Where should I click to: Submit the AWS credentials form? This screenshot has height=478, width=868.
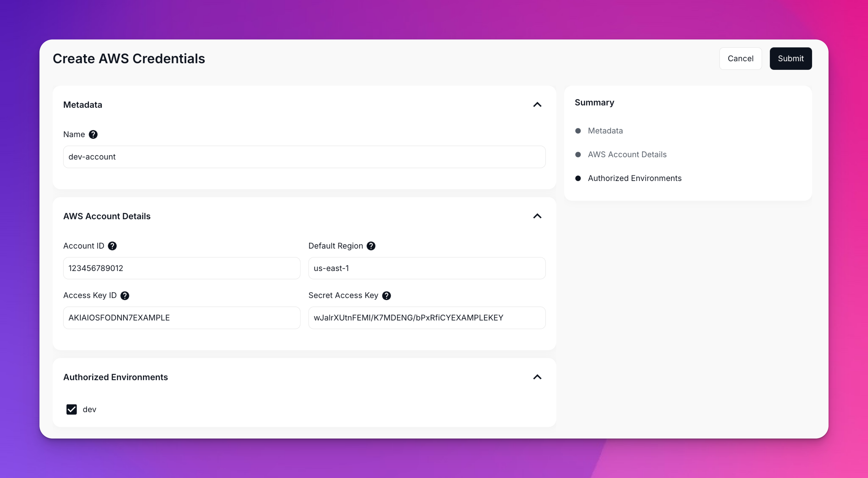[x=790, y=59]
